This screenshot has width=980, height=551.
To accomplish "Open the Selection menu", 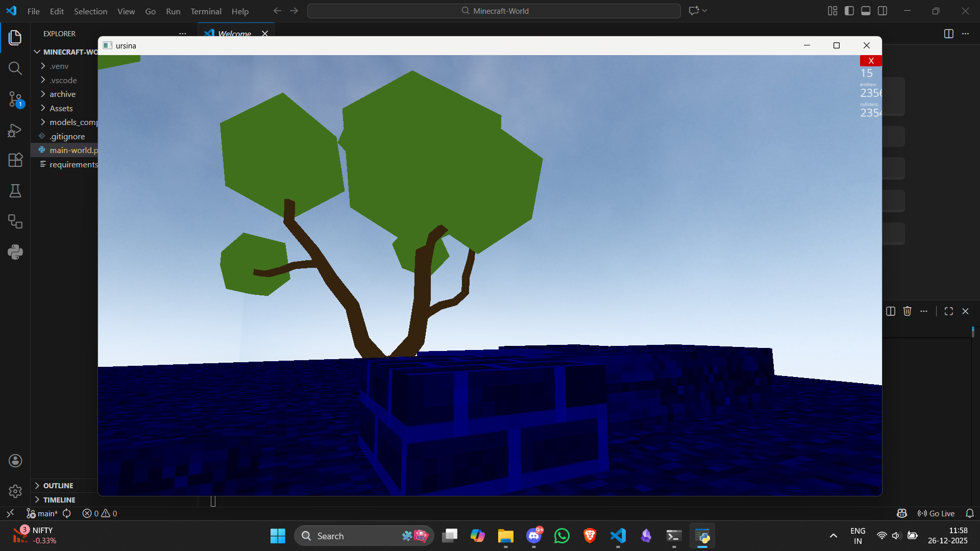I will 90,11.
